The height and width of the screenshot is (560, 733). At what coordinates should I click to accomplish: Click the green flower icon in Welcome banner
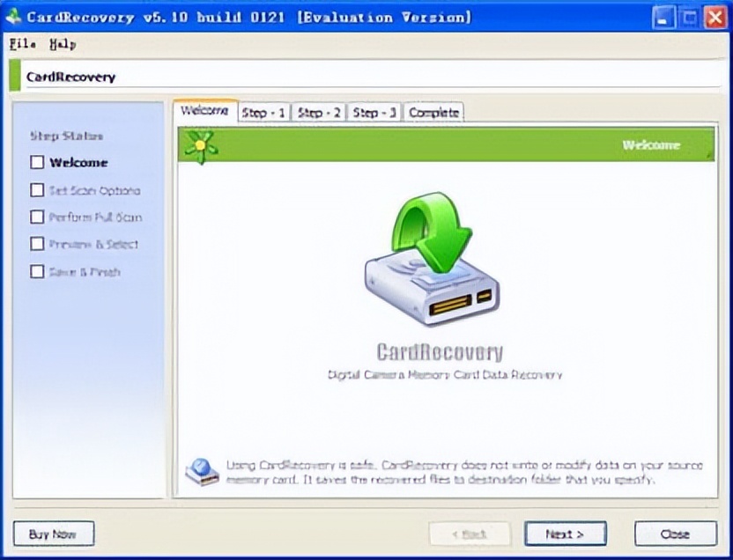[201, 146]
